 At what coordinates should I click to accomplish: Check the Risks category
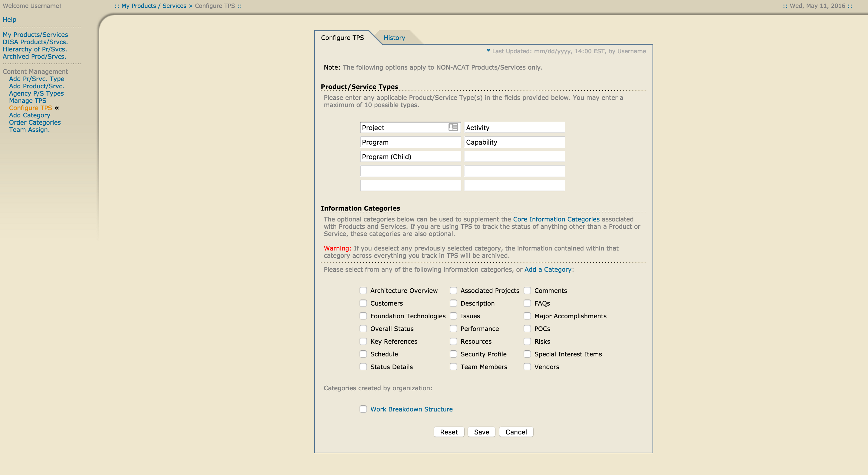[x=527, y=341]
